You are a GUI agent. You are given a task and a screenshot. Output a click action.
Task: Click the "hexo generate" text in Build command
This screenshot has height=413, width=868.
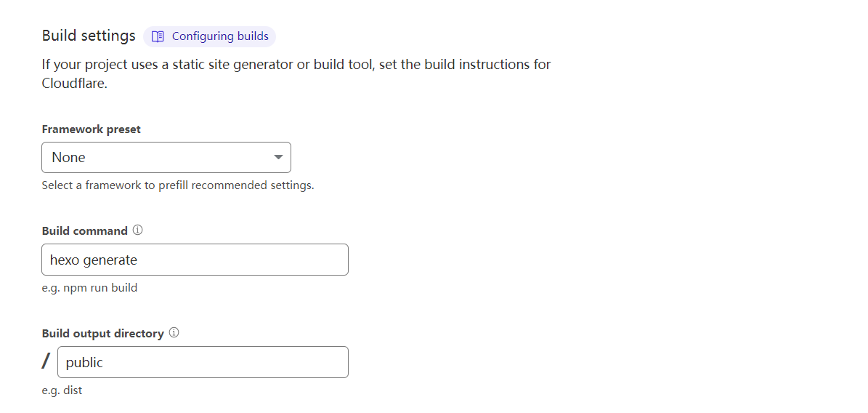pos(94,260)
